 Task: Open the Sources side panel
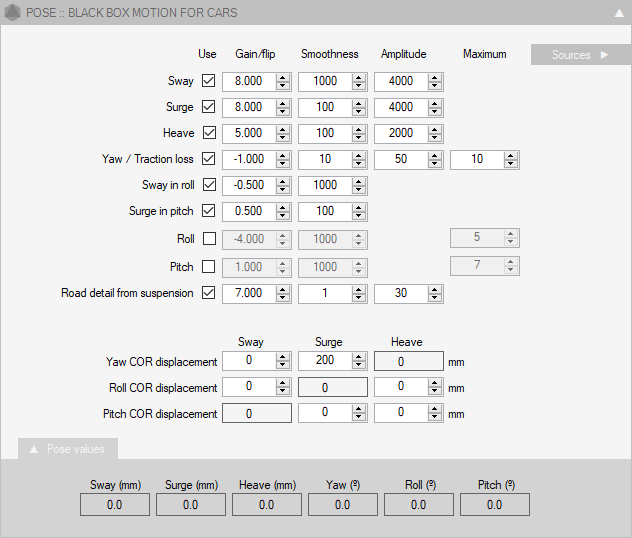[581, 54]
